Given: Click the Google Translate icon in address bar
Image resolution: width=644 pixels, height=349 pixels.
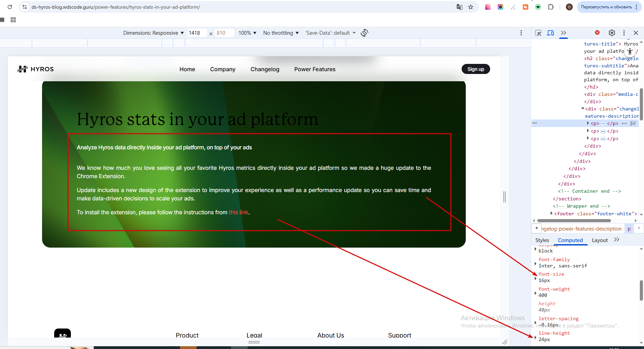Looking at the screenshot, I should point(460,7).
